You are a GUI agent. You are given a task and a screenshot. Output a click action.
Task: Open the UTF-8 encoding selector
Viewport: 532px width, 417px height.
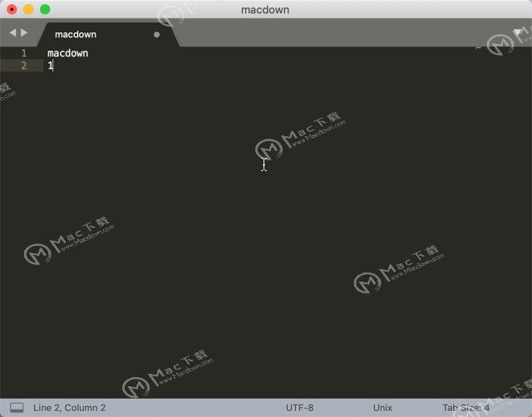[299, 408]
